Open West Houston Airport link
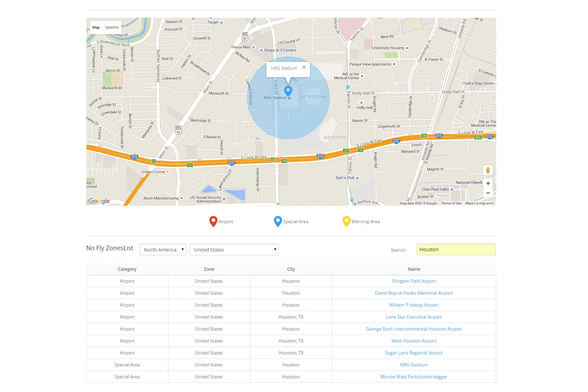Viewport: 588px width, 392px height. click(x=414, y=341)
